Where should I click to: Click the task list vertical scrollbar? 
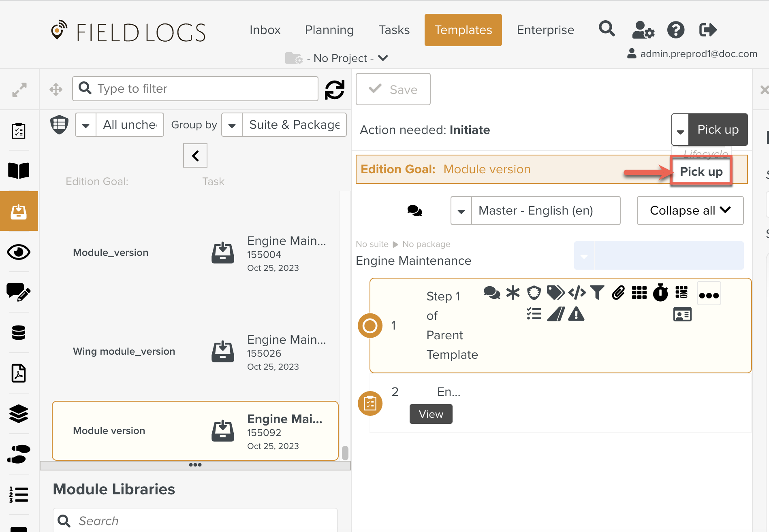(345, 453)
